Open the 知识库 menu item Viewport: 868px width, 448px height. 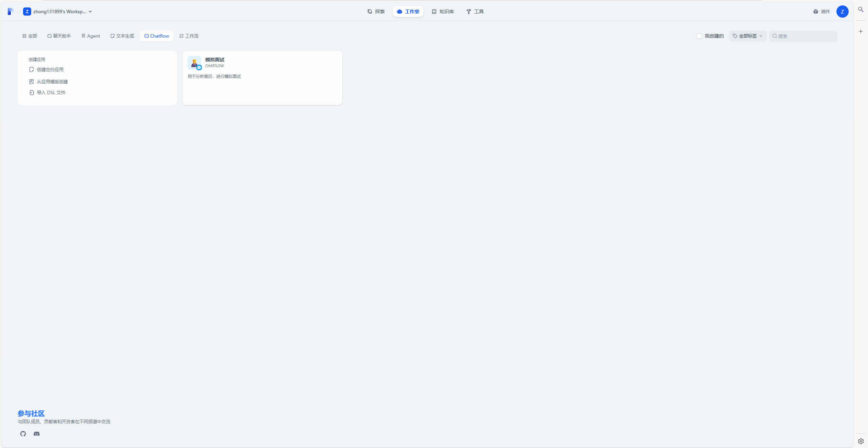pos(443,12)
